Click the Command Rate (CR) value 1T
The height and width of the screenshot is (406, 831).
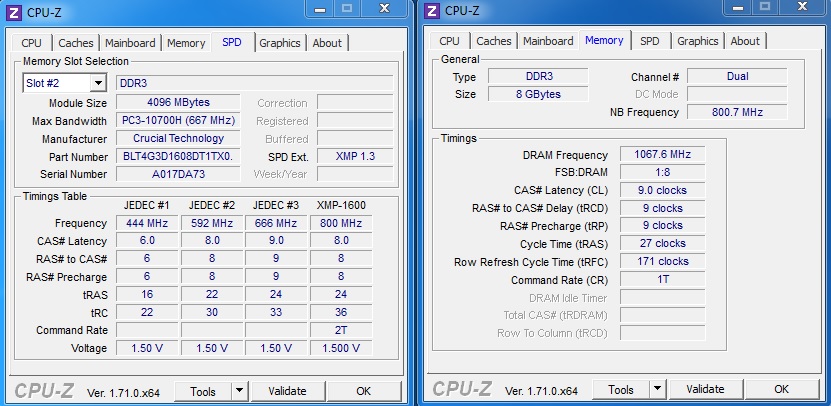(x=662, y=279)
